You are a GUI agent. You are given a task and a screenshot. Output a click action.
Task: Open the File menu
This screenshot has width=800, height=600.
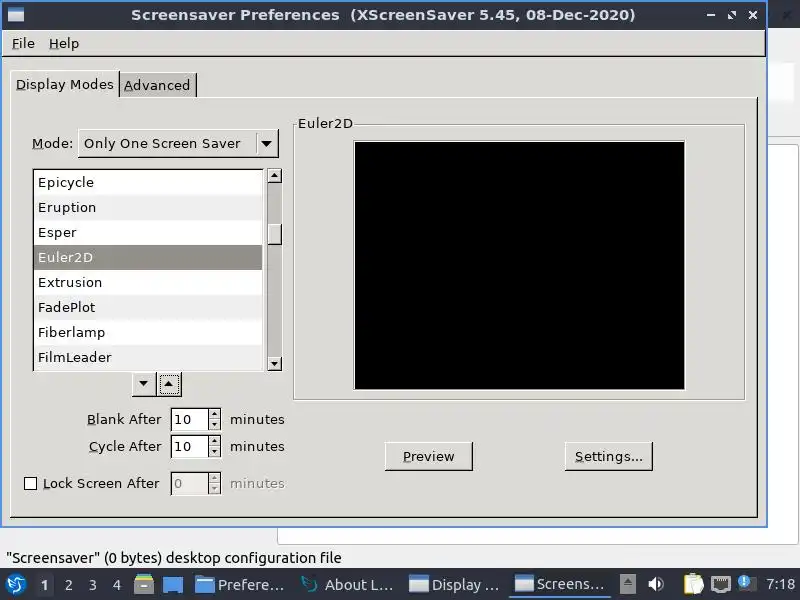coord(23,43)
